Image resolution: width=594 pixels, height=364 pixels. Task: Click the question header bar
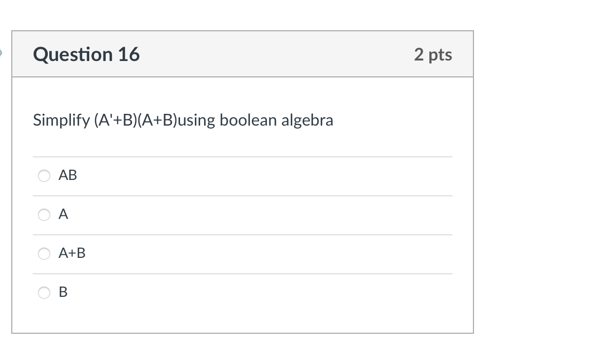(243, 54)
